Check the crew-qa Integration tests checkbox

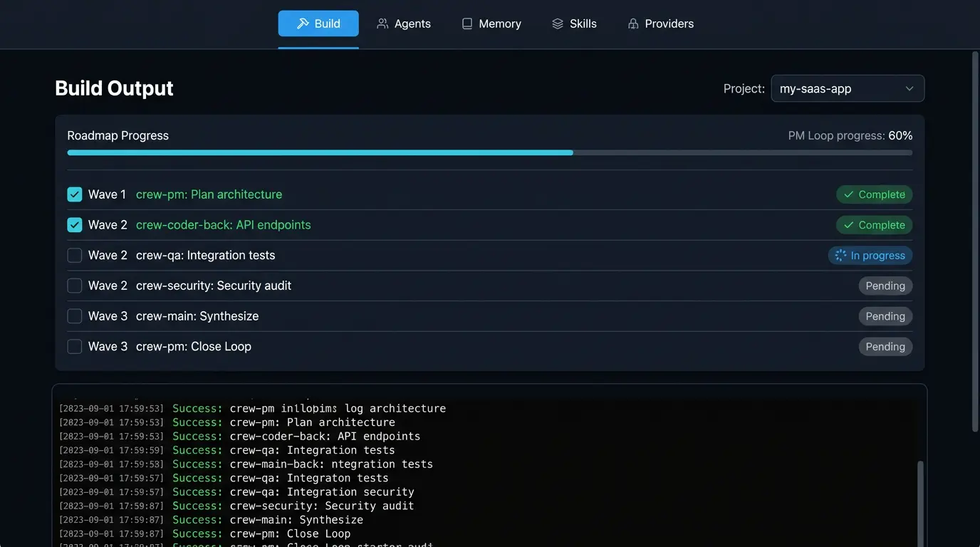pyautogui.click(x=74, y=255)
